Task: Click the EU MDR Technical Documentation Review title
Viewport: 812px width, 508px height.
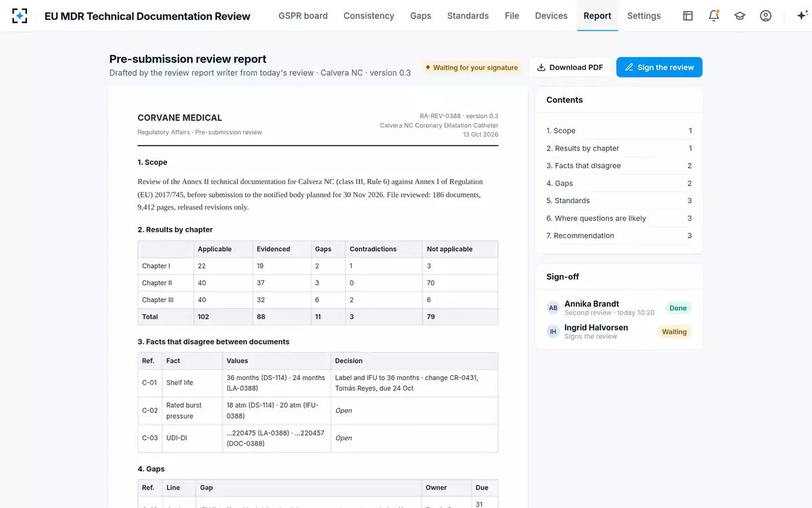Action: click(148, 16)
